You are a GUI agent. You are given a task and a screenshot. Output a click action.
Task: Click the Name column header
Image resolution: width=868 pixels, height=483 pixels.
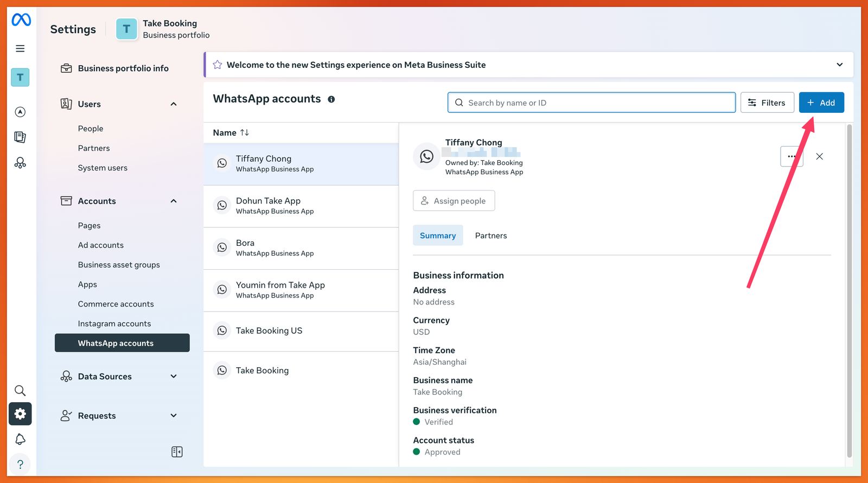point(225,132)
